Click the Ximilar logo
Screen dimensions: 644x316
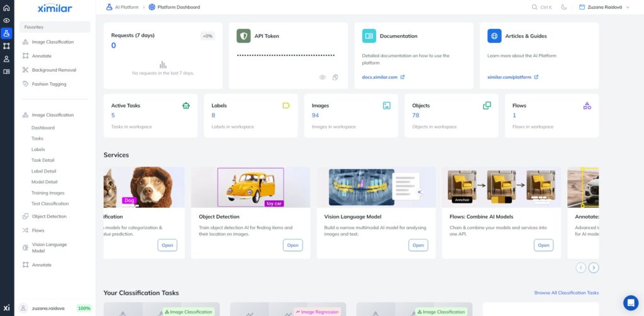pos(55,8)
